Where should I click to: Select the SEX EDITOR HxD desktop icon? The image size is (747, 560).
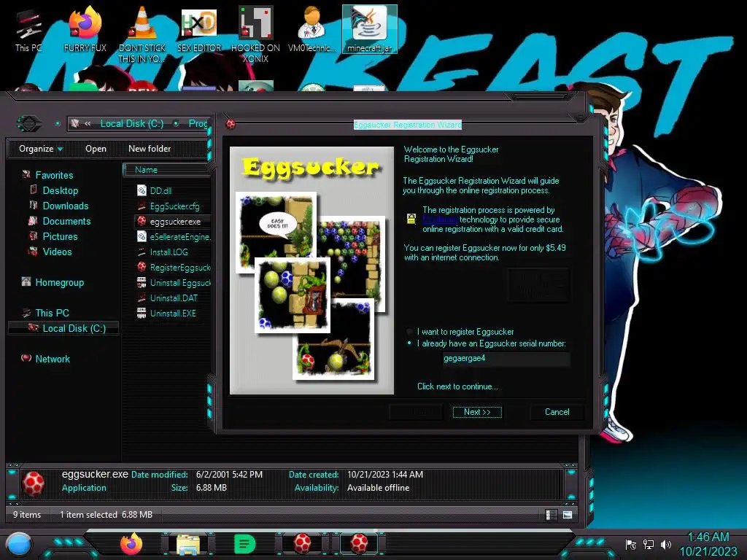(x=198, y=31)
